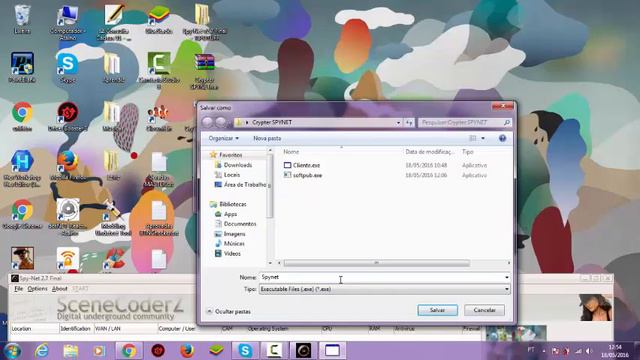
Task: Sort by the Tipo column header
Action: pos(468,152)
